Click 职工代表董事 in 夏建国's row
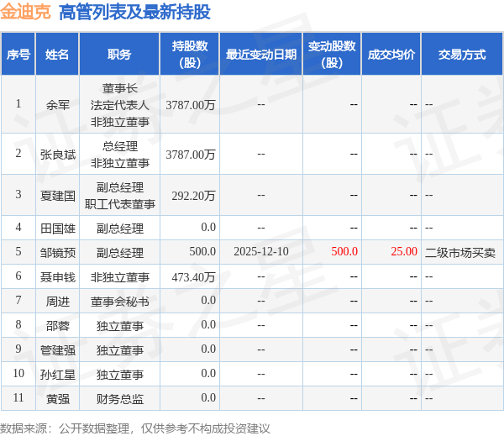The height and width of the screenshot is (436, 504). tap(120, 204)
